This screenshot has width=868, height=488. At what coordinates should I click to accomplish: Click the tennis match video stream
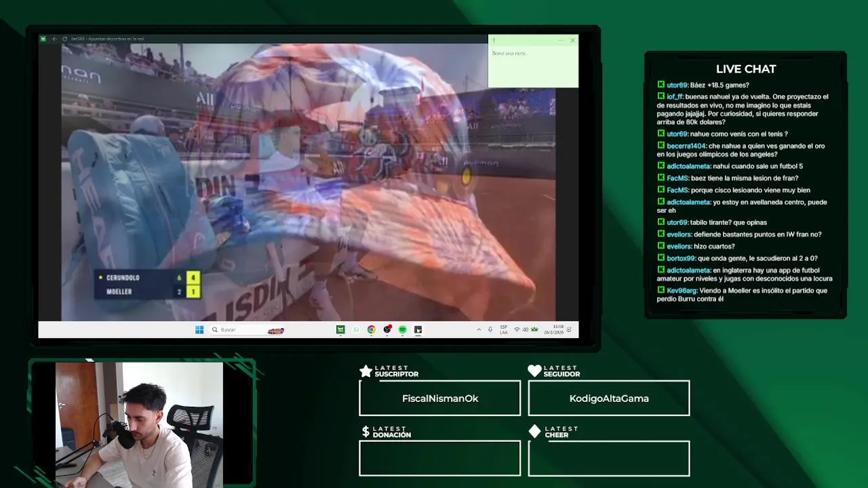(309, 182)
